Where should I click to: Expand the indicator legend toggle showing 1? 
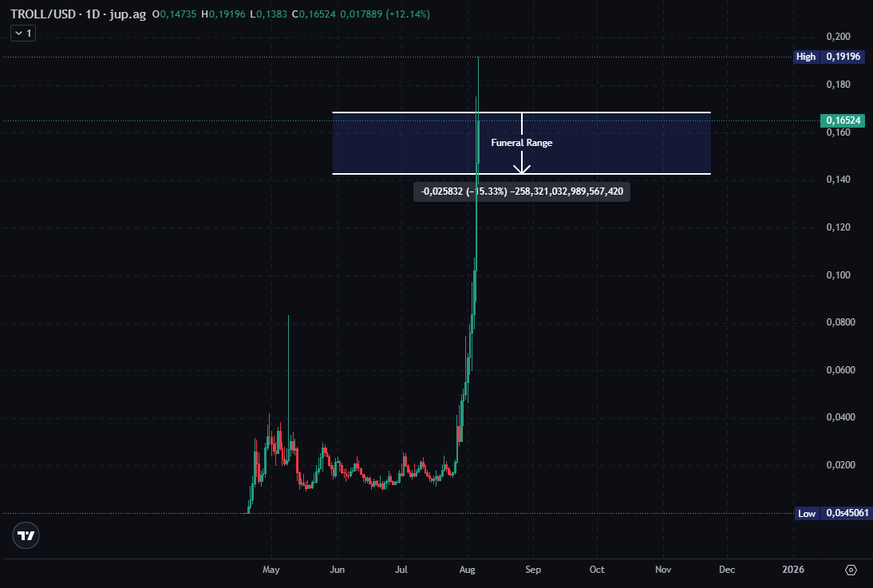click(23, 34)
